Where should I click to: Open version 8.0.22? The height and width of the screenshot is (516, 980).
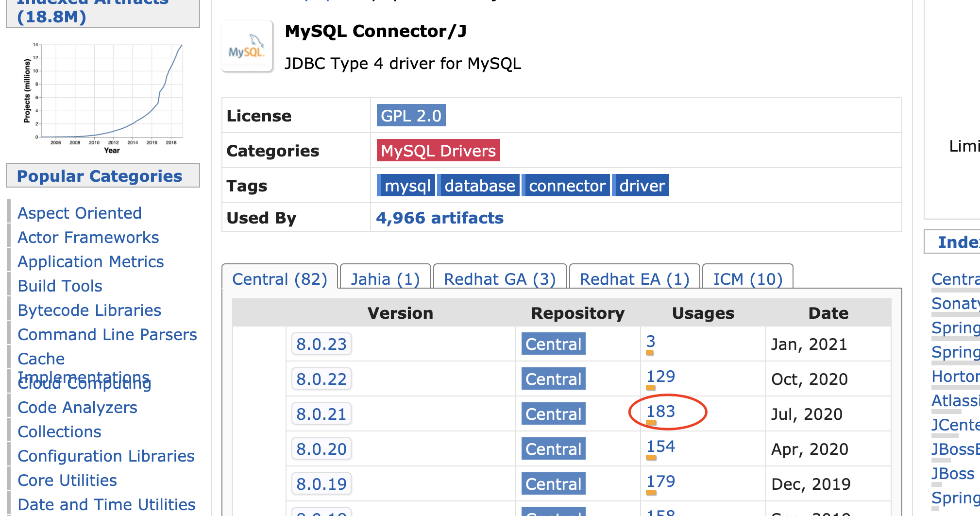(x=321, y=379)
